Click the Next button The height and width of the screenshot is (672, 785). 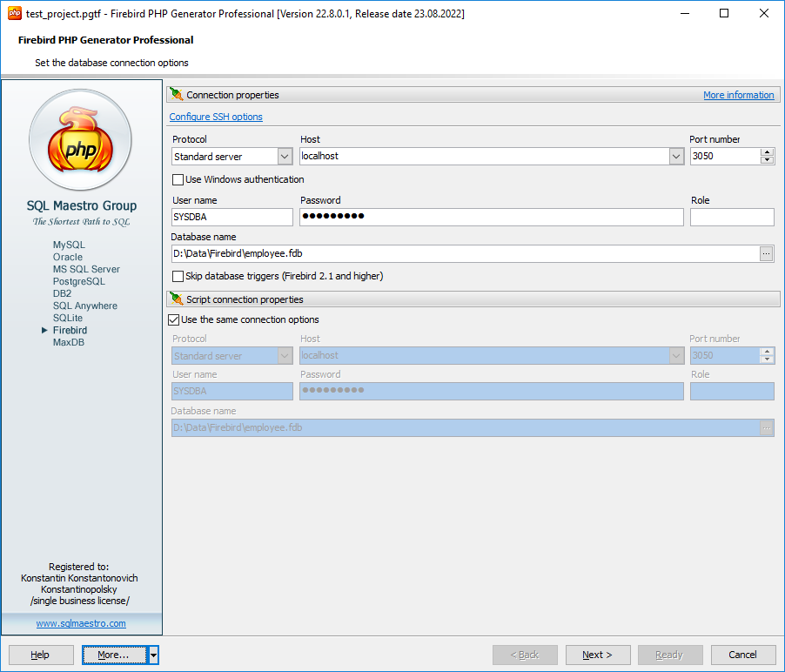(x=598, y=655)
